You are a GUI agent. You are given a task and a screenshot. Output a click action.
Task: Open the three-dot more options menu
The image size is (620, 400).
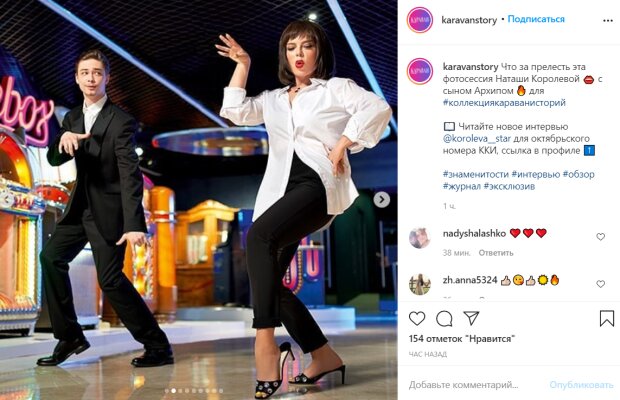608,21
